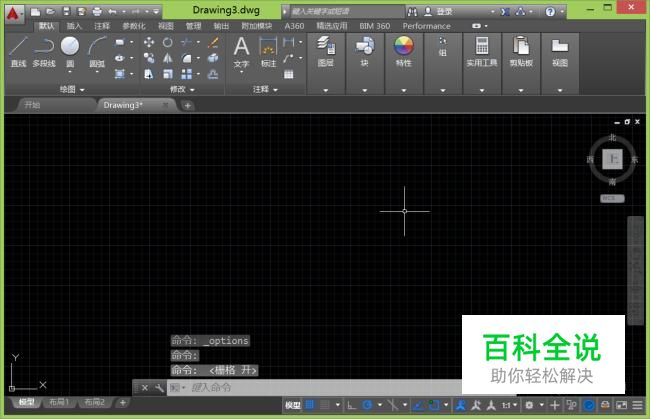Click the Help question mark icon
This screenshot has height=419, width=650.
coord(550,12)
